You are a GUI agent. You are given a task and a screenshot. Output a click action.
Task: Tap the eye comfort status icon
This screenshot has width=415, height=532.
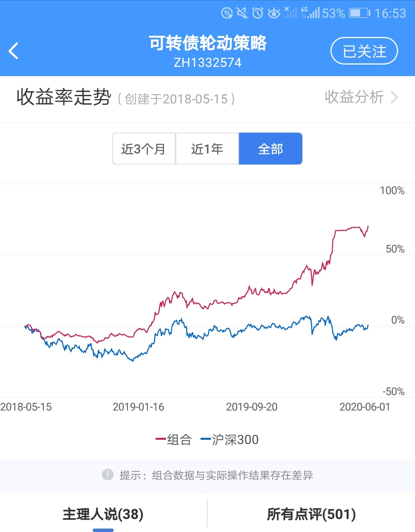(274, 13)
